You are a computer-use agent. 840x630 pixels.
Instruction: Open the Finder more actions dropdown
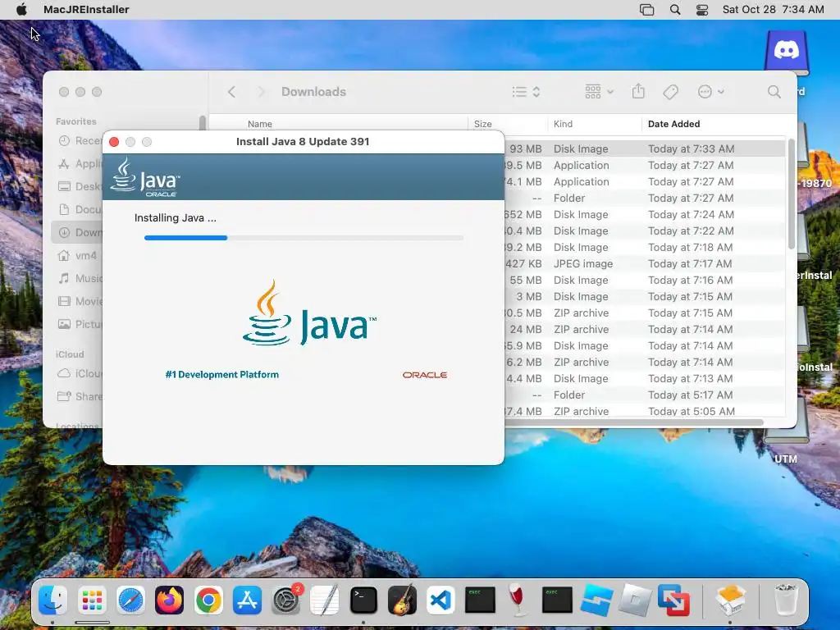tap(711, 92)
